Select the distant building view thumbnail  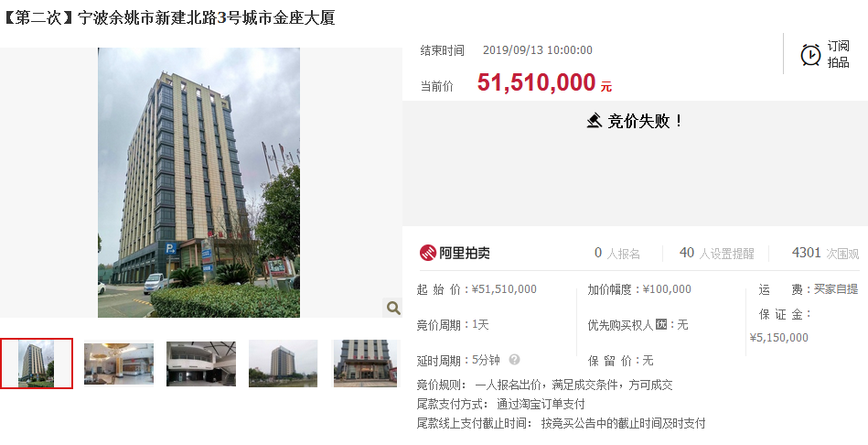click(283, 364)
